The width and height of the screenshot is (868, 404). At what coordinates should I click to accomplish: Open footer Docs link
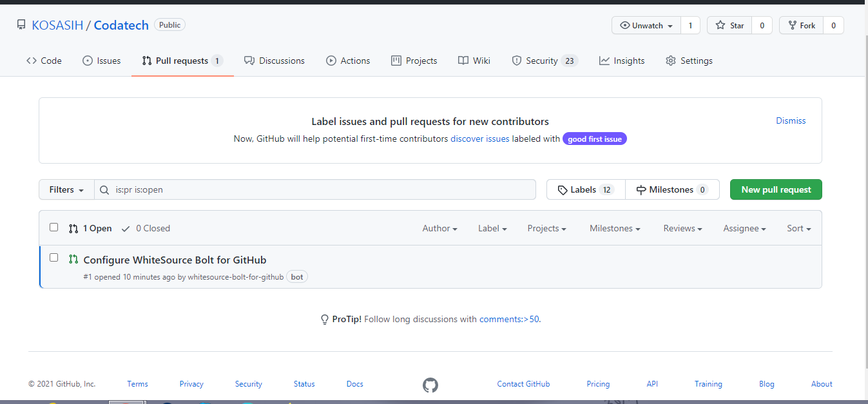355,384
